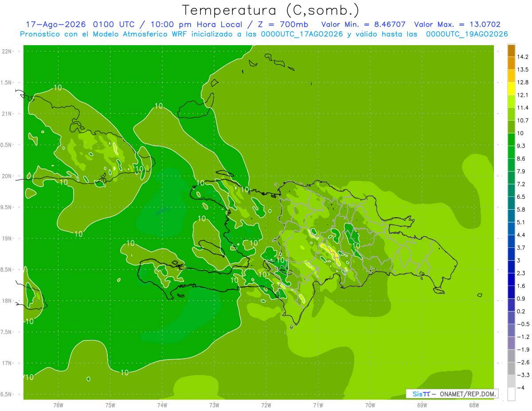Click the '76W' longitude label
This screenshot has width=532, height=411.
tap(58, 405)
